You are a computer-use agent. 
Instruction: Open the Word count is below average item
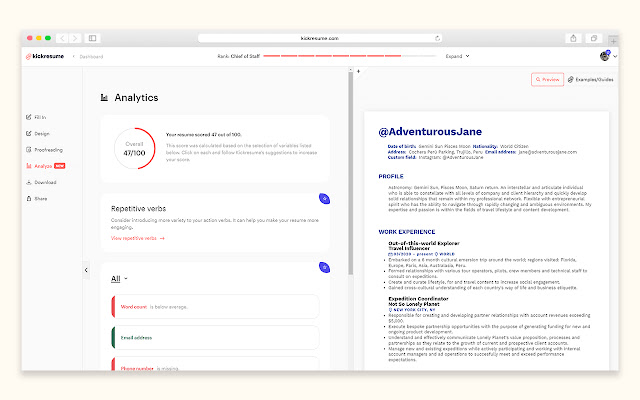point(215,307)
